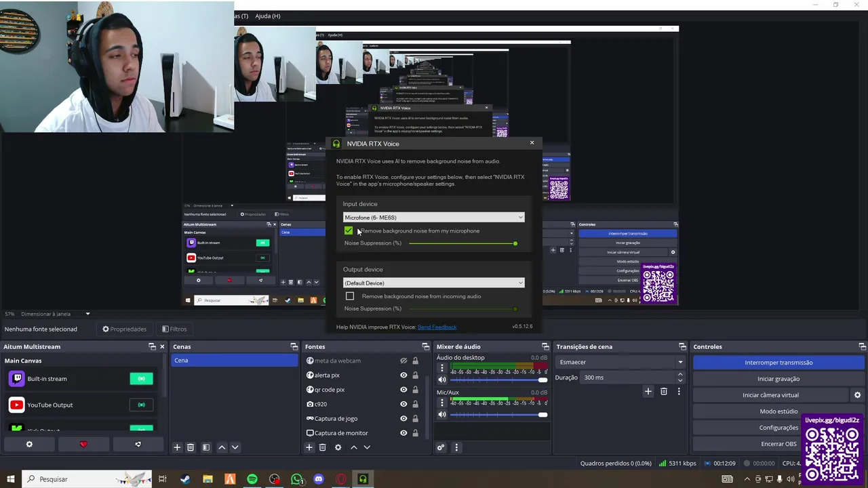Move scene up in Cenas panel
This screenshot has height=488, width=868.
222,447
